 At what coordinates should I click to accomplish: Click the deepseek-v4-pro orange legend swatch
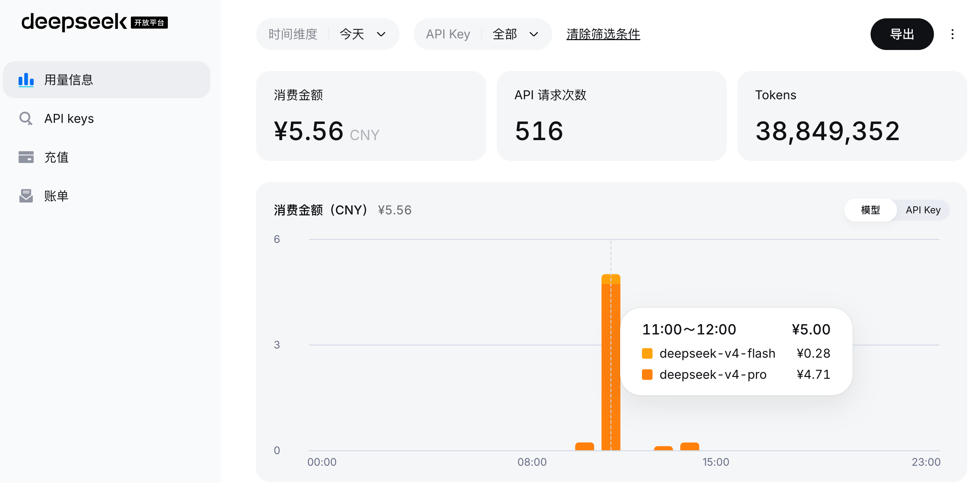pos(647,375)
